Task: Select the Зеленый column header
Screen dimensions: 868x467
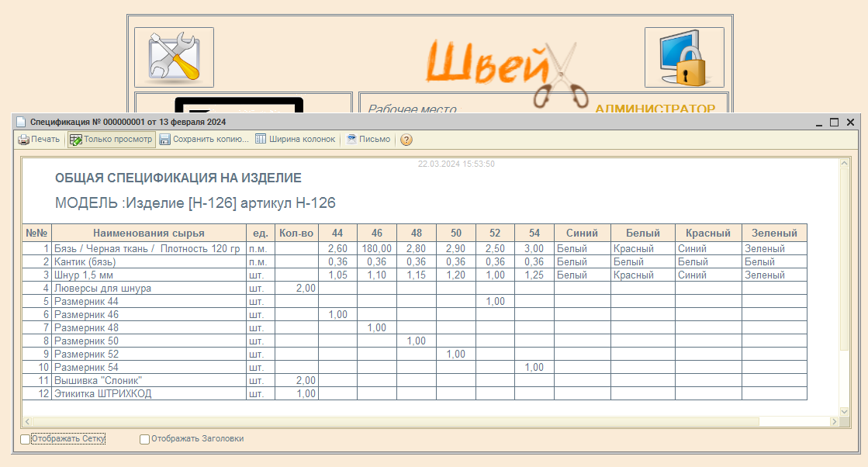Action: [x=774, y=233]
